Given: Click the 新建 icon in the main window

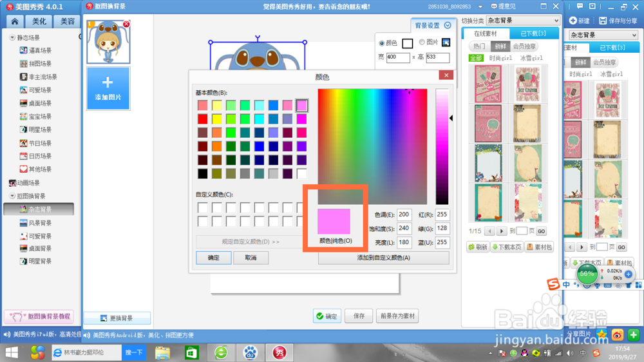Looking at the screenshot, I should pos(573,21).
